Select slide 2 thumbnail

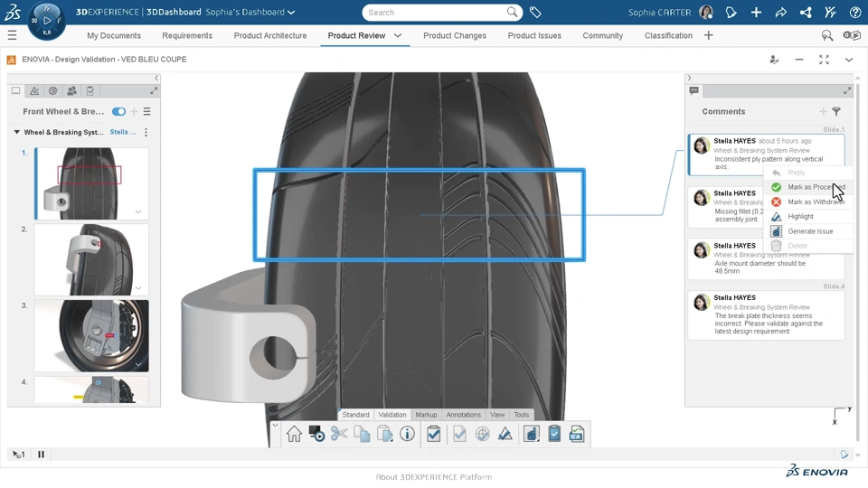click(x=91, y=259)
